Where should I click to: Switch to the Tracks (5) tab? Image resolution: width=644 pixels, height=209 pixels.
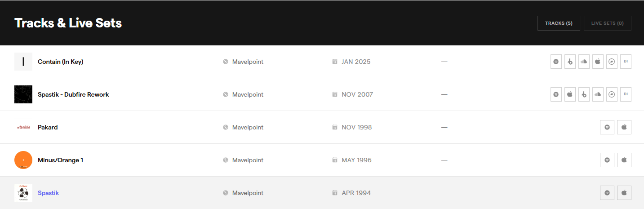[559, 23]
